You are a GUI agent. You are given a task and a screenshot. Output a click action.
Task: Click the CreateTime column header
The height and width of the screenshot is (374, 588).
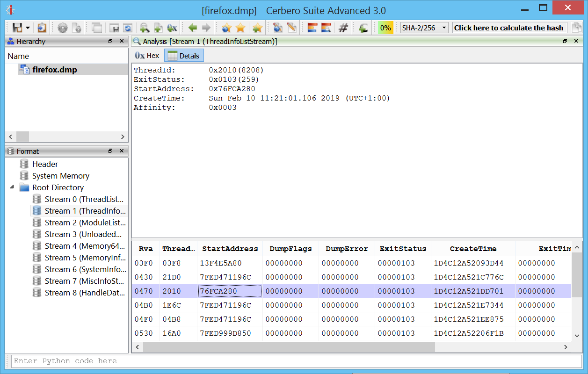click(x=473, y=249)
